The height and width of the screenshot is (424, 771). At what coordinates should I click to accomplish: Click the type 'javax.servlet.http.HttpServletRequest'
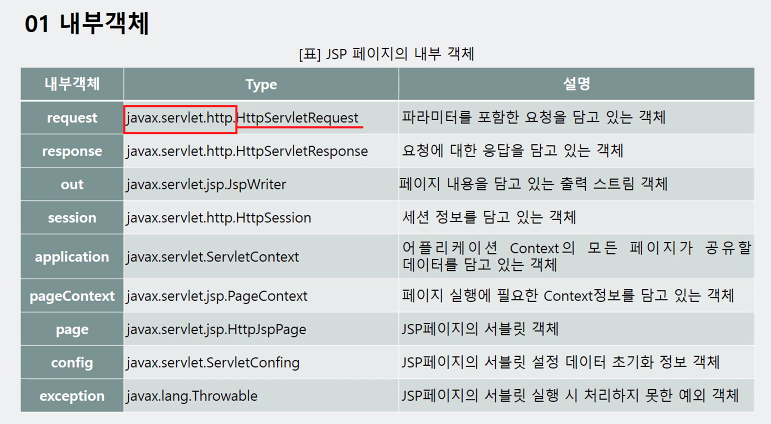[x=242, y=118]
